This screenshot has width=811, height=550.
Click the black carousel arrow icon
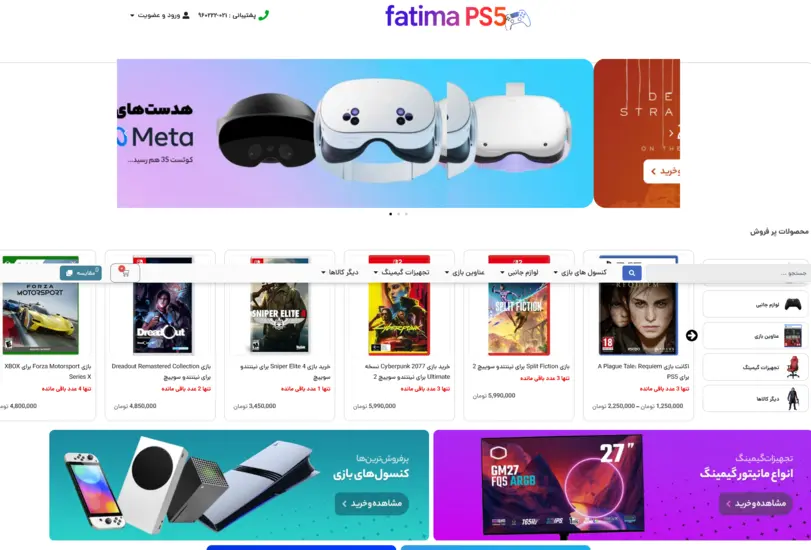692,335
